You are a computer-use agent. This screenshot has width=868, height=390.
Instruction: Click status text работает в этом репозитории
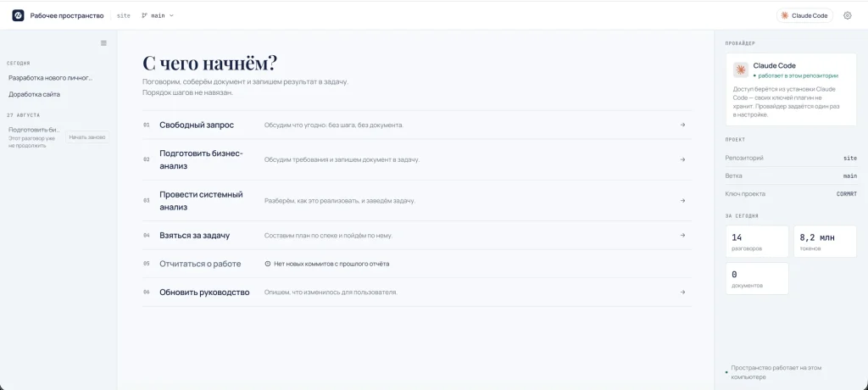point(798,75)
